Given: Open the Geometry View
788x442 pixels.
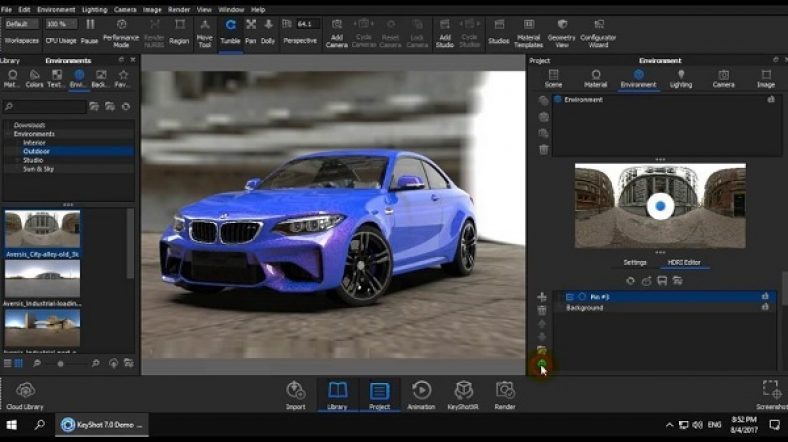Looking at the screenshot, I should coord(562,24).
